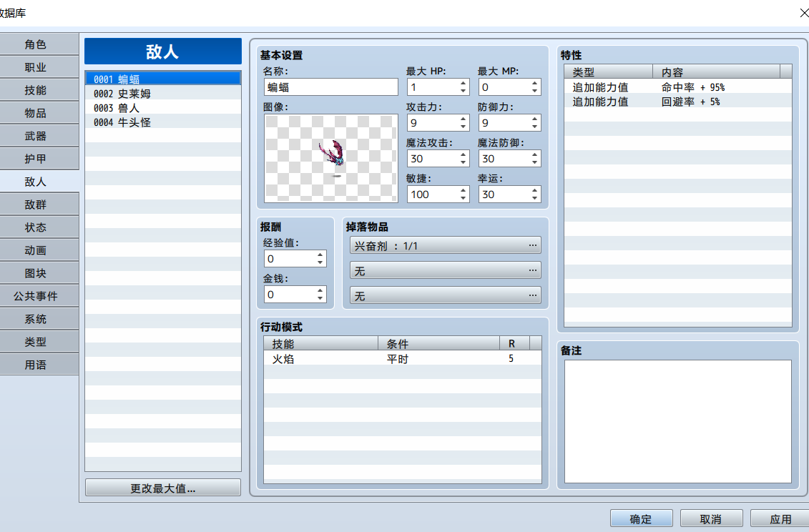Decrease 经验值 with down arrow
This screenshot has height=532, width=809.
click(320, 262)
